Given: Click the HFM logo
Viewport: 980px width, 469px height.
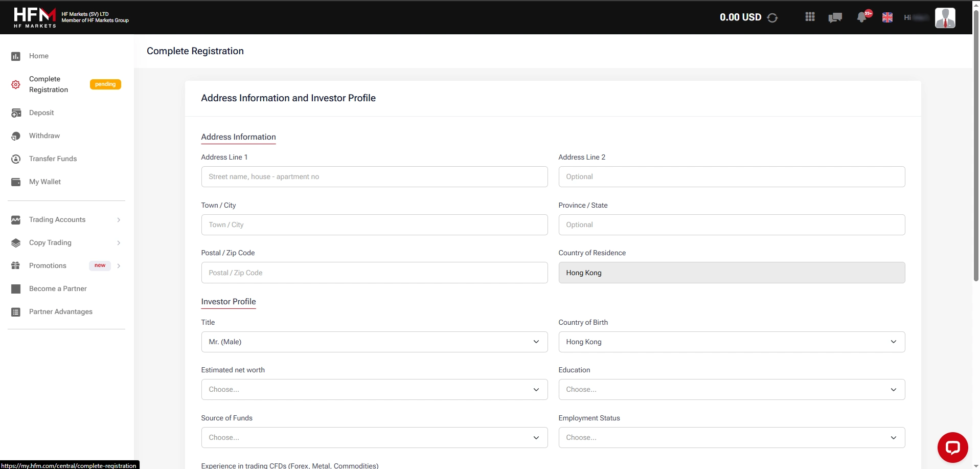Looking at the screenshot, I should tap(35, 17).
